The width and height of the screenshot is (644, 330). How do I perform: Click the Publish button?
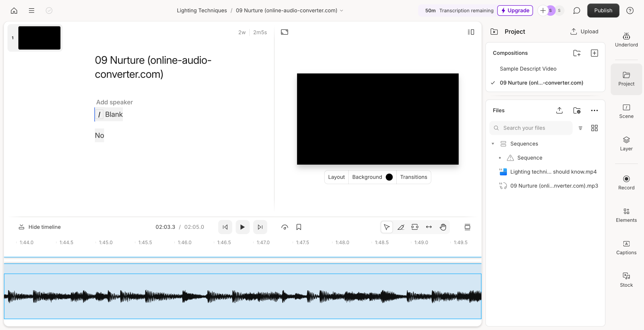[603, 11]
